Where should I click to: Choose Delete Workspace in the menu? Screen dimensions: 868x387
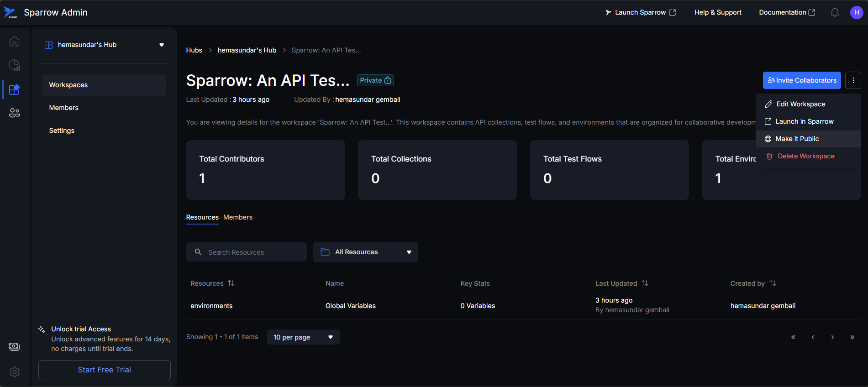click(805, 156)
